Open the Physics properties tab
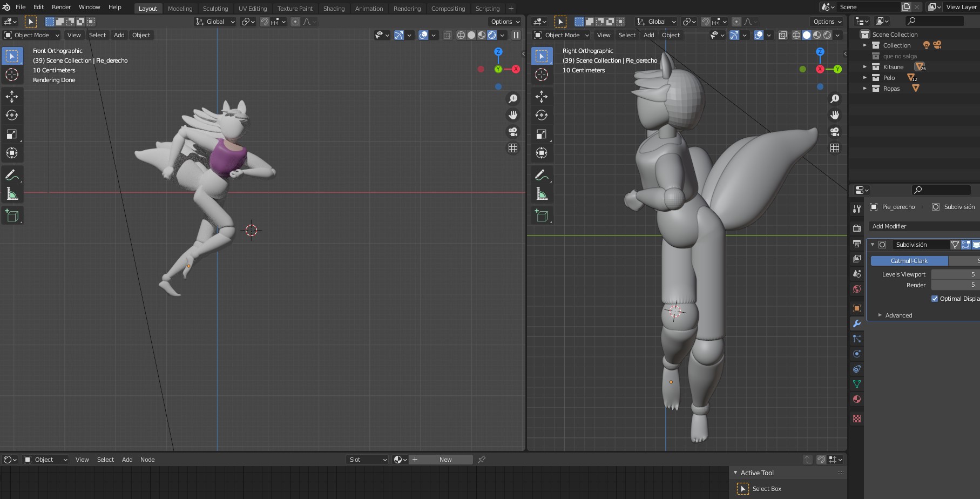Screen dimensions: 980x499 point(857,354)
